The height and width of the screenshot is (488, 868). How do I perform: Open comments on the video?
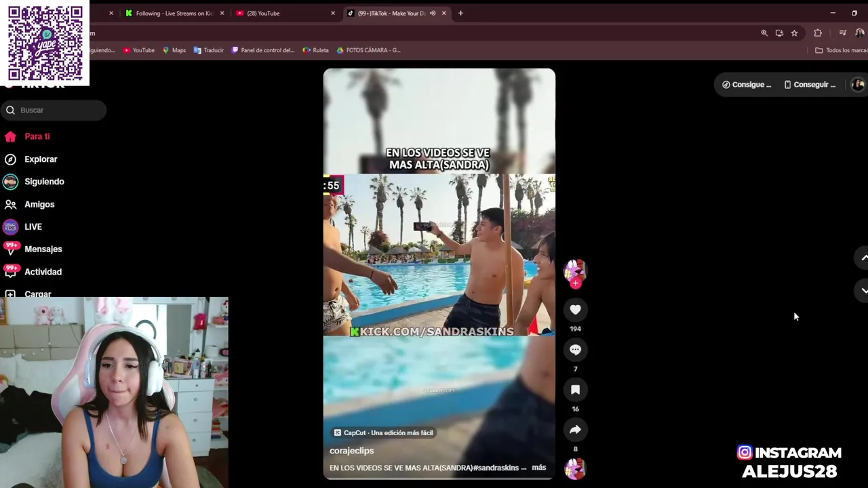coord(575,350)
